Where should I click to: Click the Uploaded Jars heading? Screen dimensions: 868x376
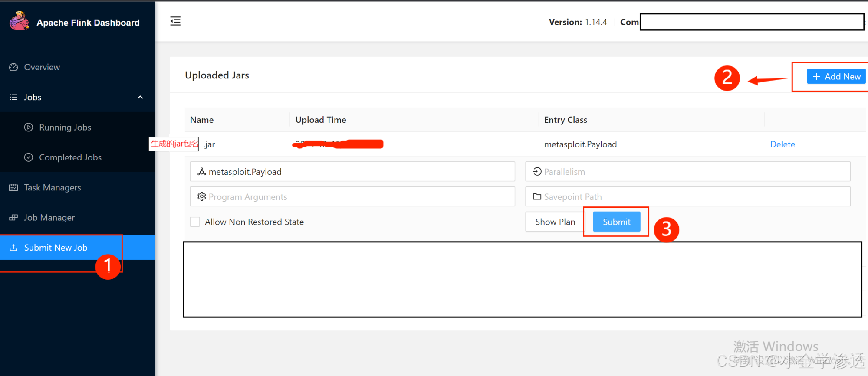click(x=217, y=75)
